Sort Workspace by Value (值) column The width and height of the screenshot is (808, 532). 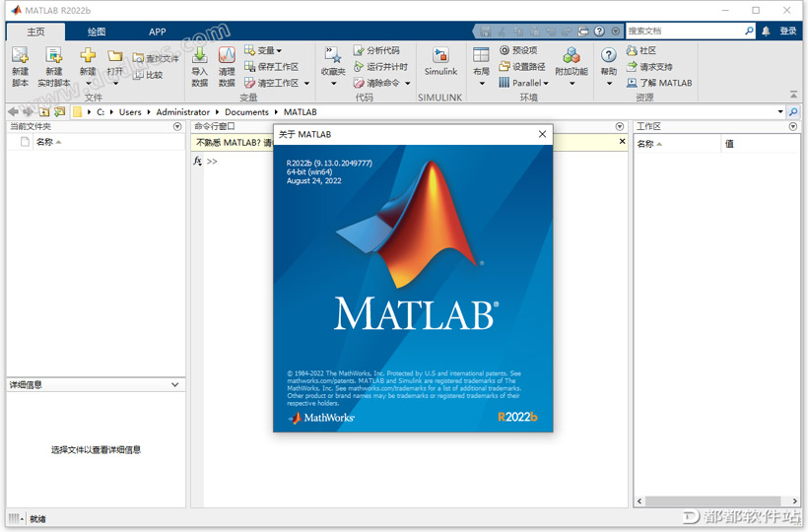[760, 144]
